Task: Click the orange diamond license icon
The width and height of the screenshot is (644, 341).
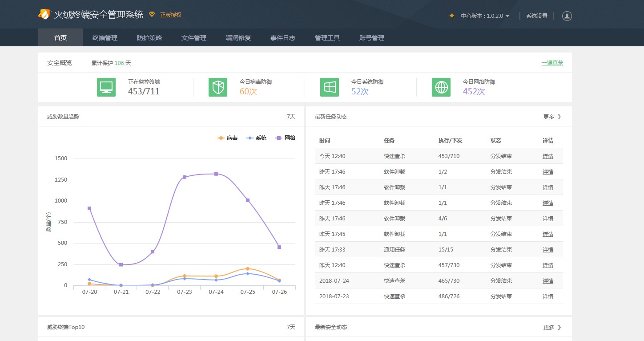Action: (x=152, y=15)
